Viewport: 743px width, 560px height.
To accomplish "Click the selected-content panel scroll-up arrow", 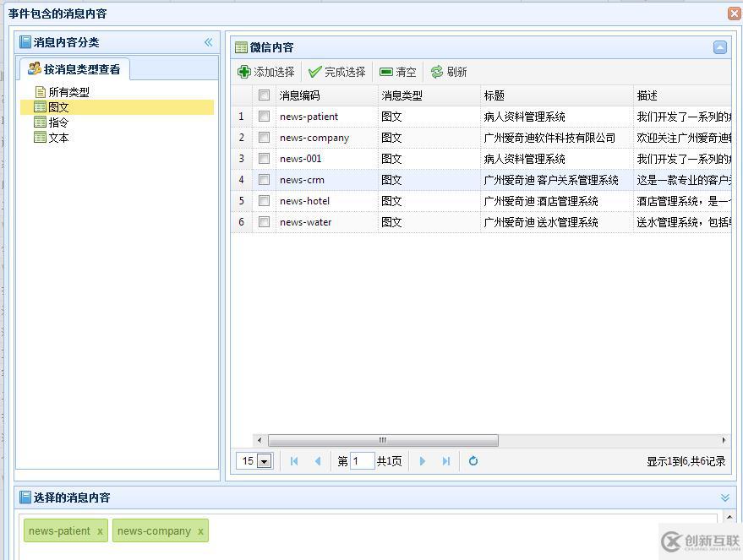I will 729,516.
